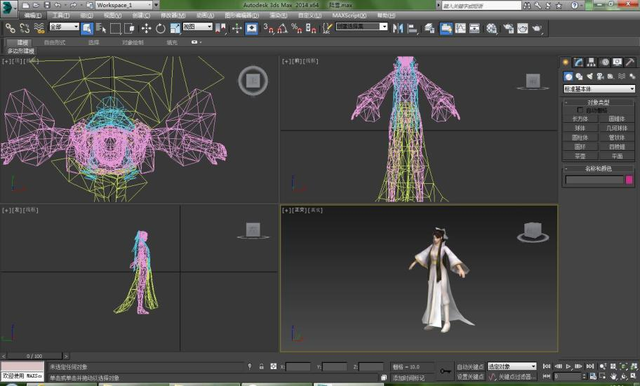Open the Mirror tool in the toolbar
Screen dimensions: 640x386
(x=398, y=28)
